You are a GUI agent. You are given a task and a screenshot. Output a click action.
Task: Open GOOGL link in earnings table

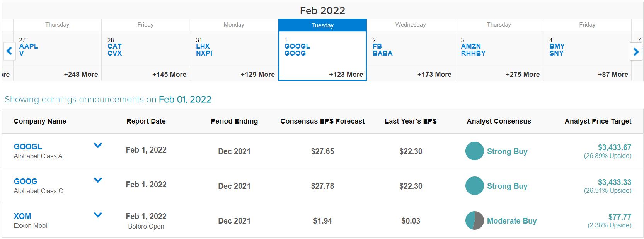click(28, 147)
